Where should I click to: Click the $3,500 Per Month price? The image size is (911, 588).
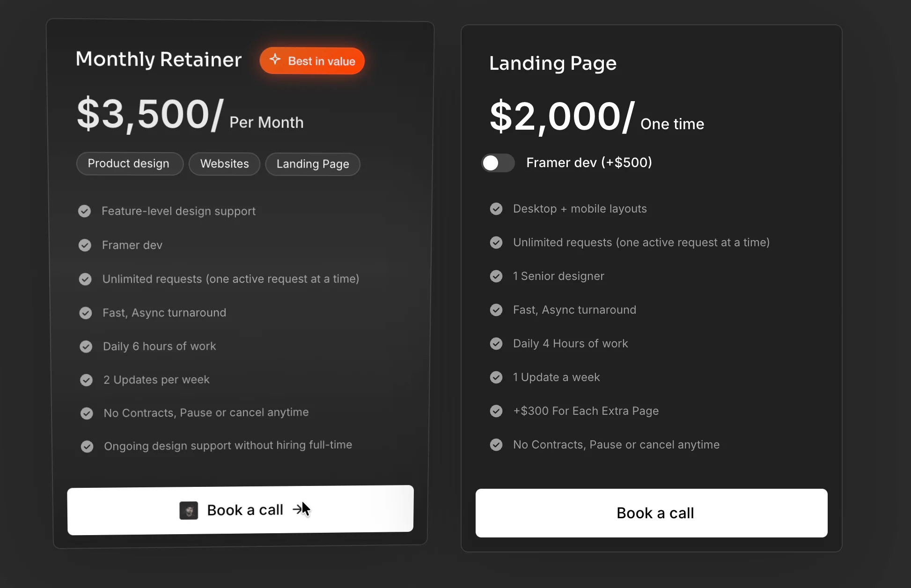(x=190, y=115)
